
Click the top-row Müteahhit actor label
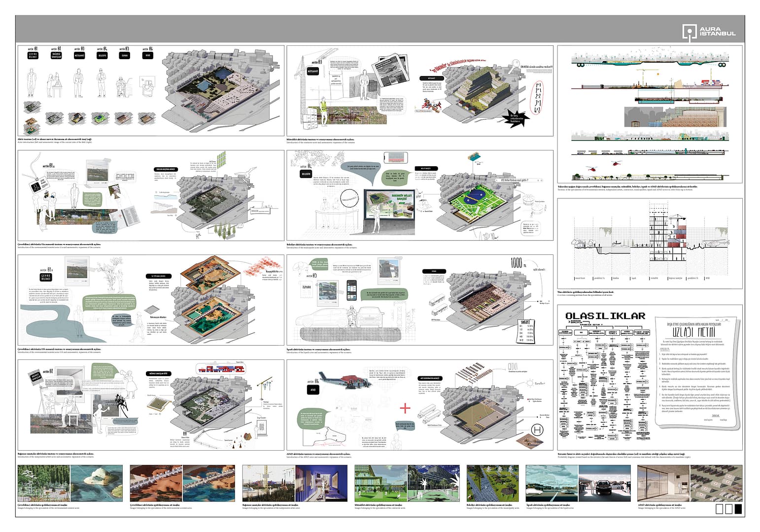(79, 56)
